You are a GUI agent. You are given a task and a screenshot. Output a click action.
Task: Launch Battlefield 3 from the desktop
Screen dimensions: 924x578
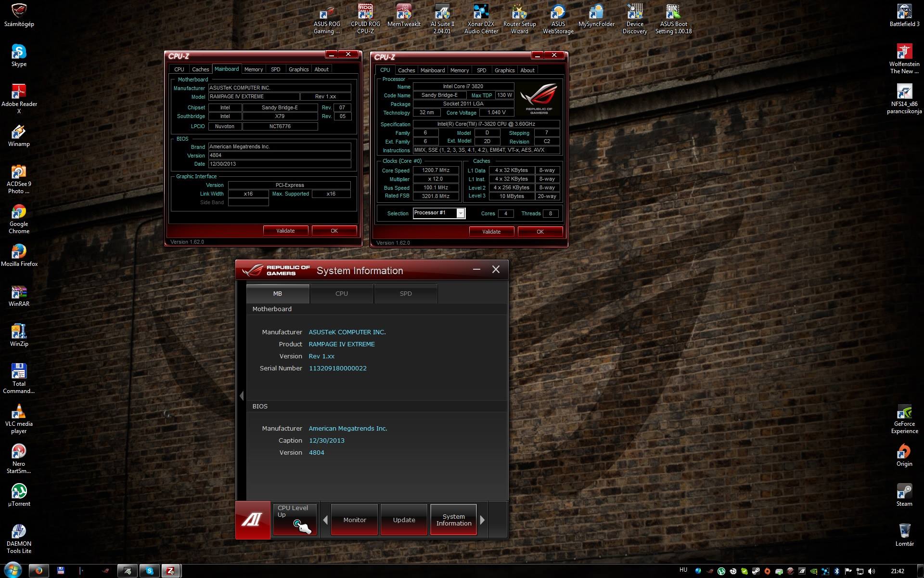tap(904, 16)
